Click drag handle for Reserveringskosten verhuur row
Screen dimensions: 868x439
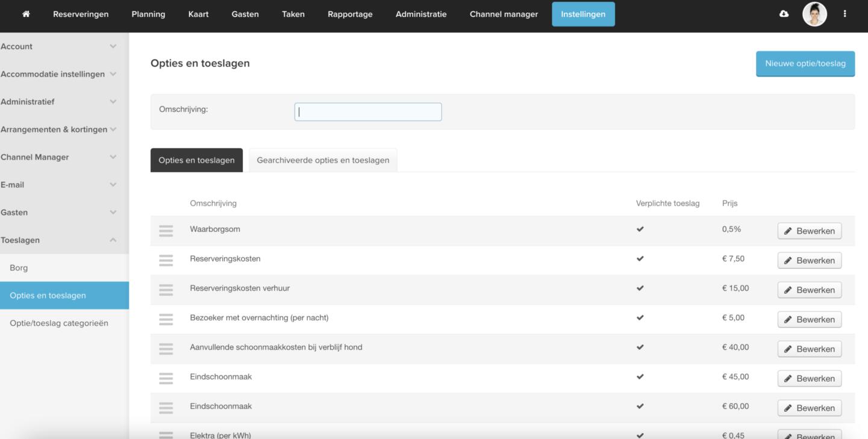pyautogui.click(x=166, y=290)
